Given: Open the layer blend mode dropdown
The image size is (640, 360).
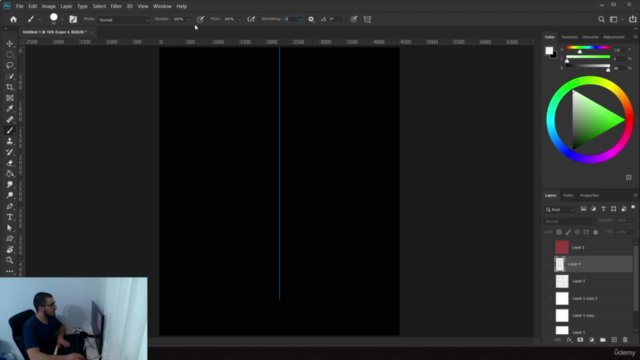Looking at the screenshot, I should point(569,221).
